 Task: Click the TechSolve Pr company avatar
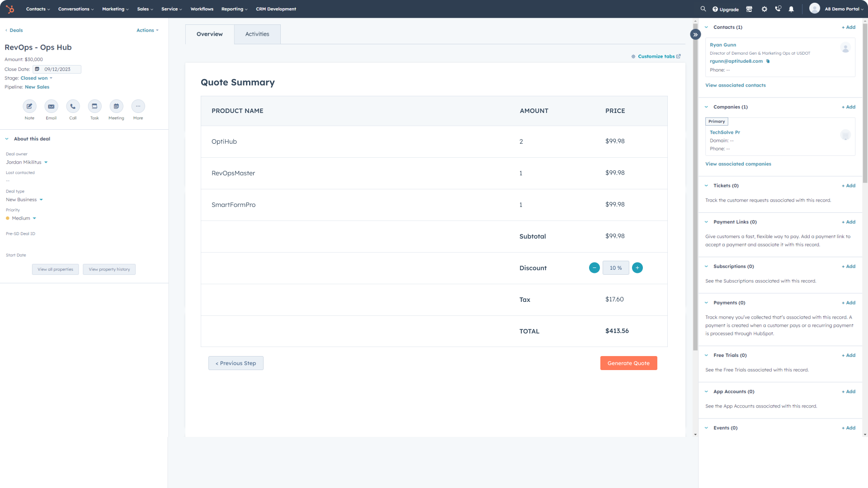coord(845,135)
